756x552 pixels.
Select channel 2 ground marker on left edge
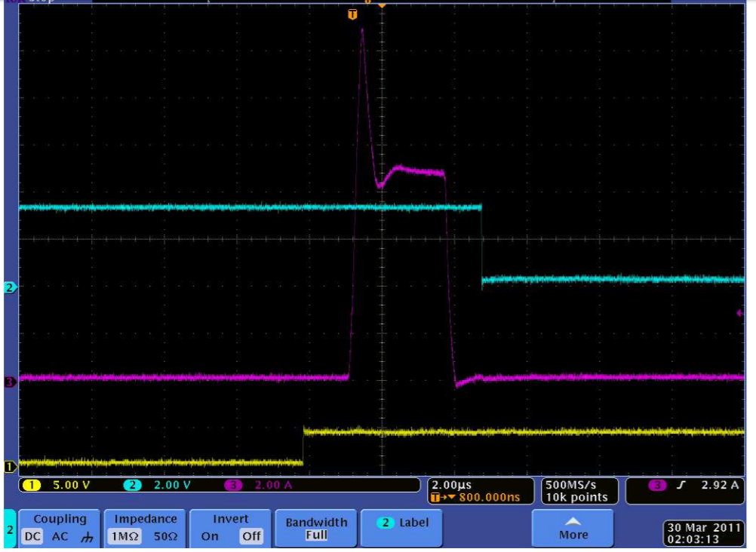pyautogui.click(x=9, y=288)
